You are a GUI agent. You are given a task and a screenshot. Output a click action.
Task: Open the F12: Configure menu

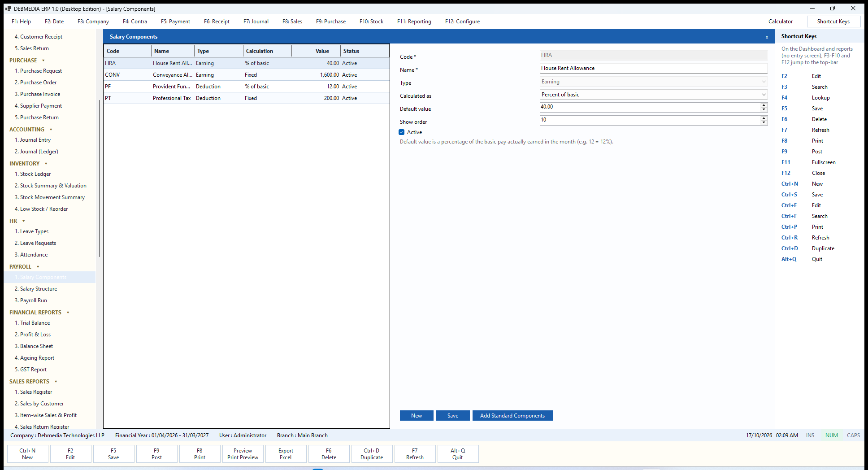462,22
